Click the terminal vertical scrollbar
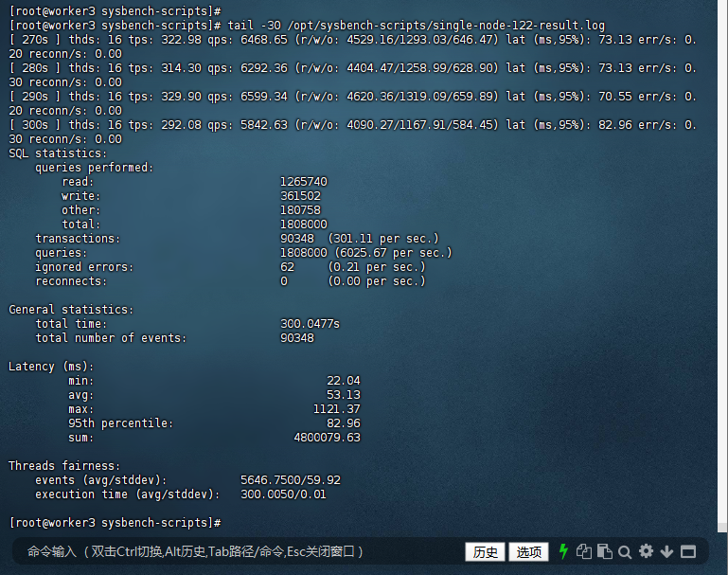Screen dimensions: 728x575 point(722,264)
